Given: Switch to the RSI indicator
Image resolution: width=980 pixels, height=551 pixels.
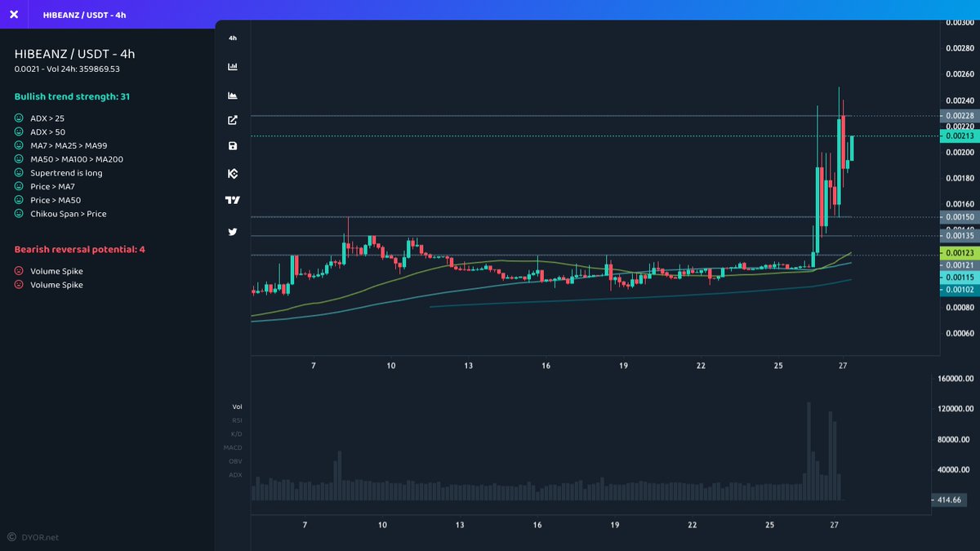Looking at the screenshot, I should pyautogui.click(x=237, y=420).
